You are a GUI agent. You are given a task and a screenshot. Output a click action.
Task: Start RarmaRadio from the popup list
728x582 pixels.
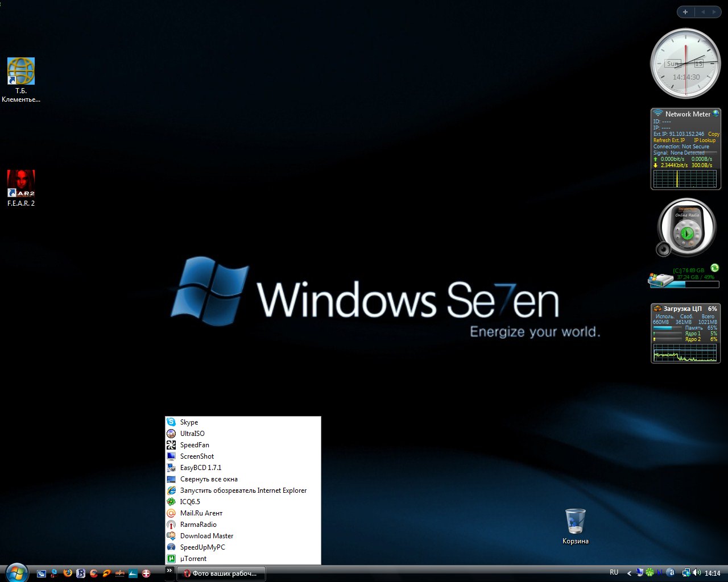click(x=243, y=525)
